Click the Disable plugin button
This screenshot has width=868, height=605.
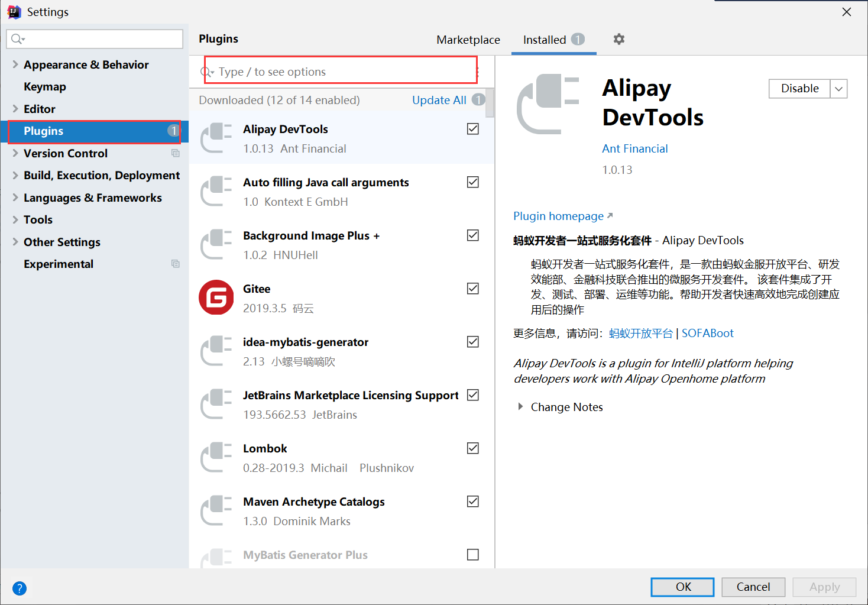(x=800, y=89)
